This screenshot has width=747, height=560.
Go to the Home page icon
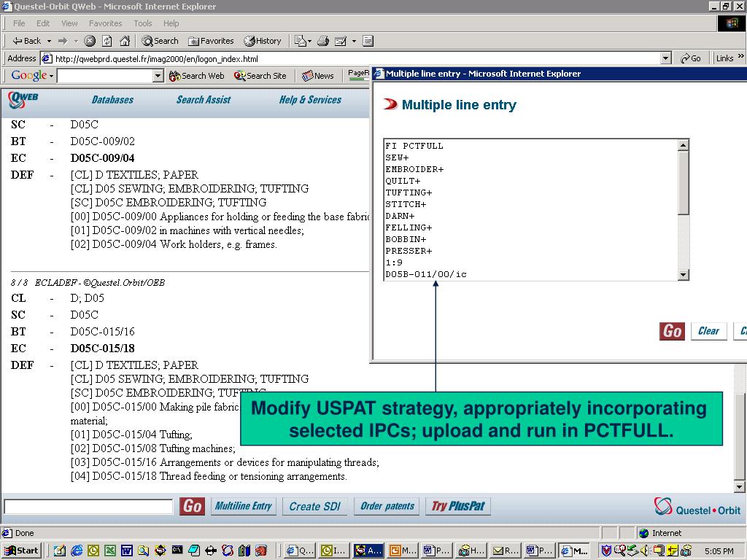[125, 41]
